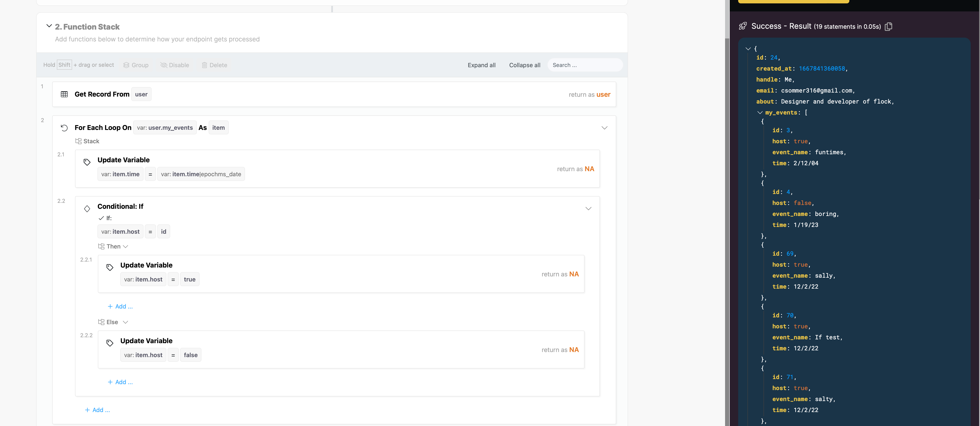Viewport: 980px width, 426px height.
Task: Click the tag icon of step 2.2.1
Action: point(110,267)
